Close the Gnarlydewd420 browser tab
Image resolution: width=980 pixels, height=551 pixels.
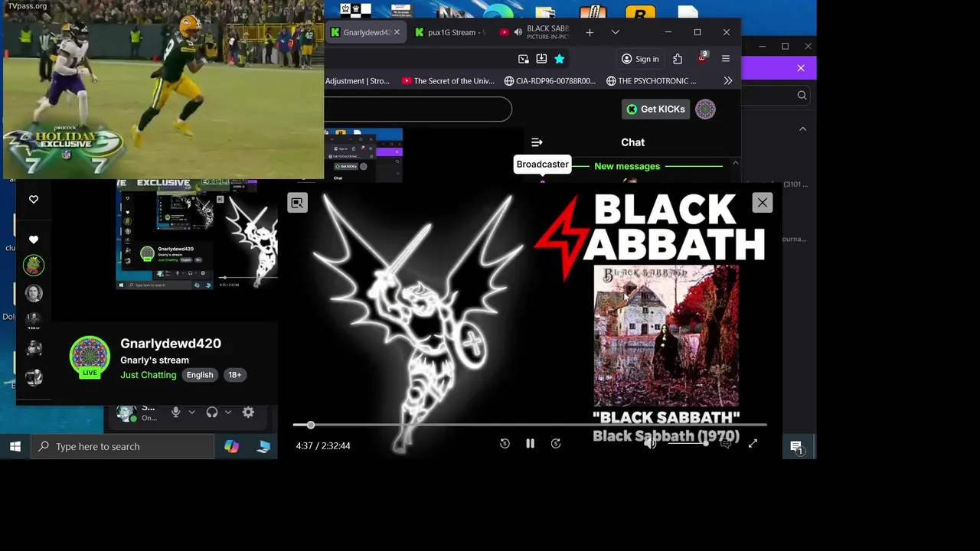[x=397, y=32]
